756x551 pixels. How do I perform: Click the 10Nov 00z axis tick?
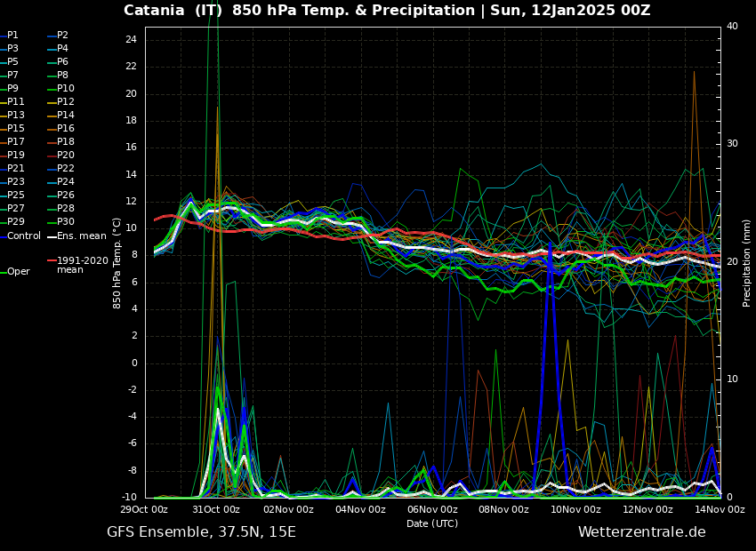[x=575, y=509]
